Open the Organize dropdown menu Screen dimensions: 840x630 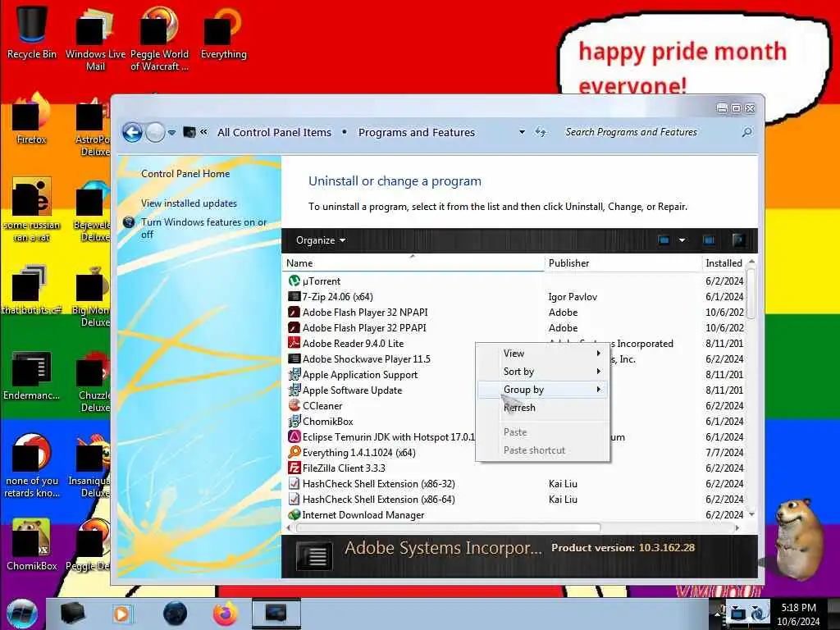click(x=321, y=240)
